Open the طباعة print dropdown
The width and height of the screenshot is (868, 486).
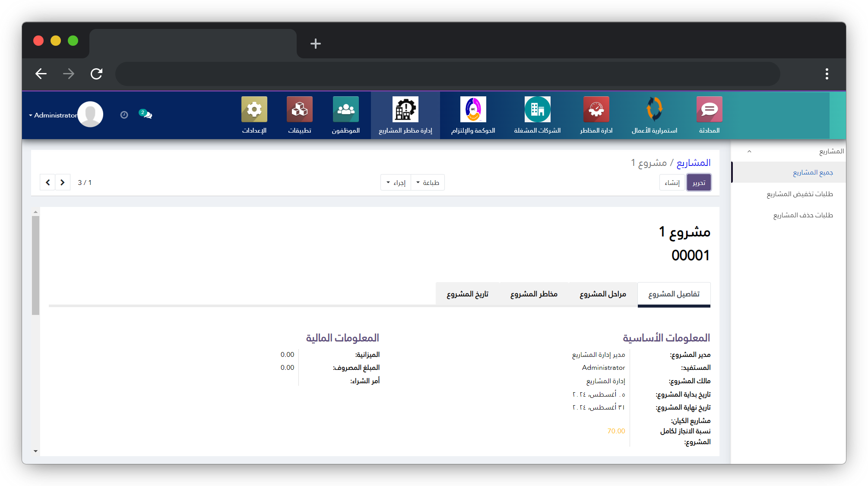[428, 183]
